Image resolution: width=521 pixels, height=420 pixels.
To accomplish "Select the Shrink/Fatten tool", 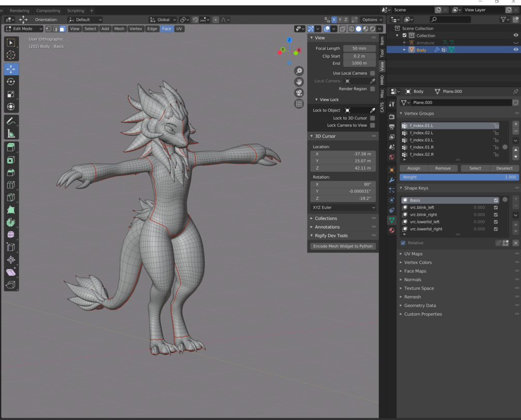I will point(11,260).
